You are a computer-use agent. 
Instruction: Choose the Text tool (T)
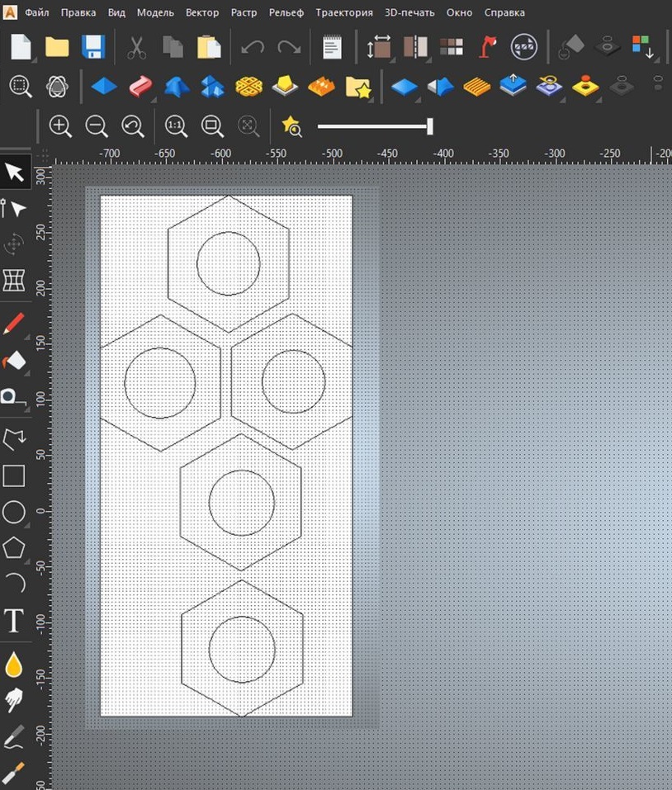14,621
